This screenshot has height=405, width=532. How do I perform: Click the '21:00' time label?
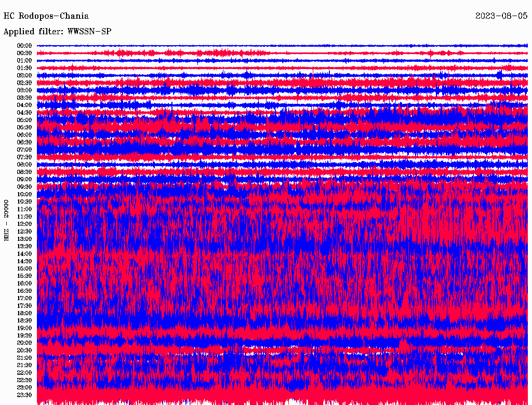pos(24,358)
